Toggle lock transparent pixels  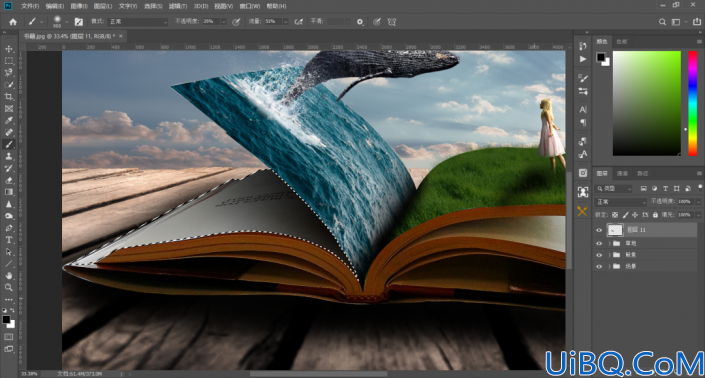click(x=615, y=215)
